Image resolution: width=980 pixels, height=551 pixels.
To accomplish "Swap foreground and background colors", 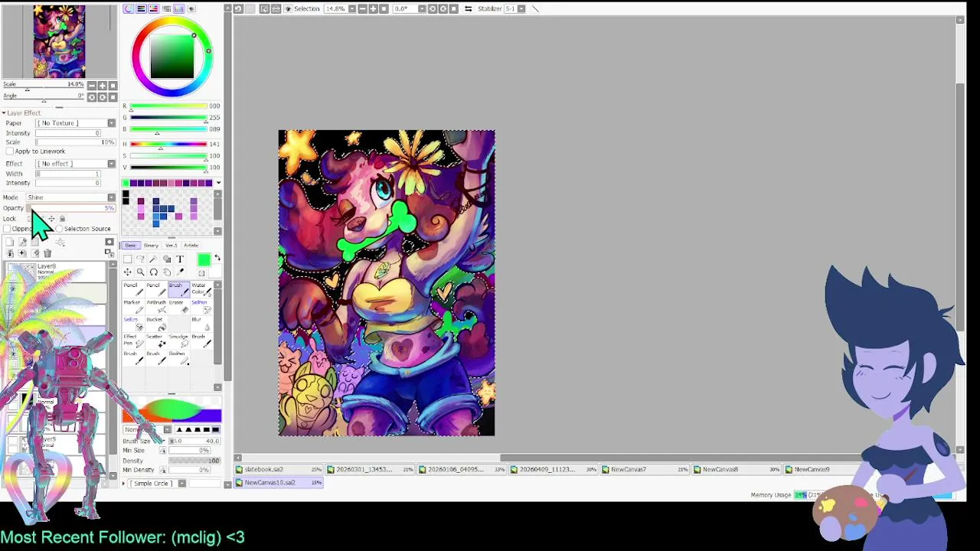I will [217, 257].
